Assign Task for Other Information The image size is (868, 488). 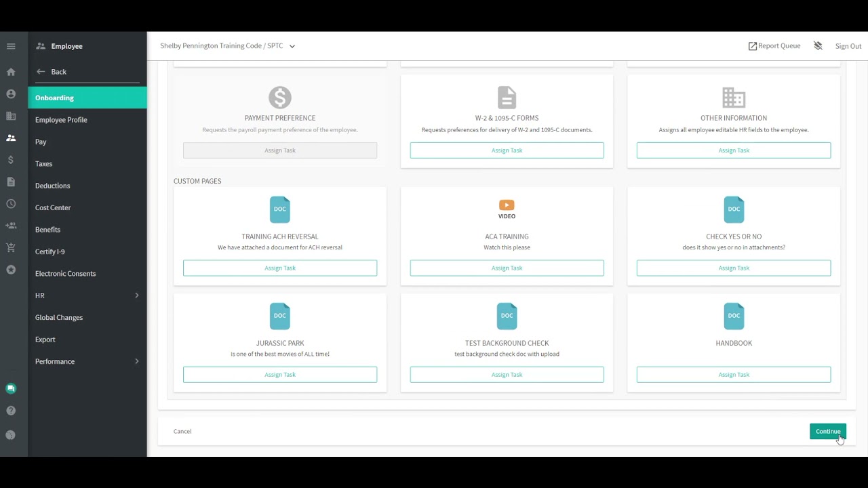[734, 150]
